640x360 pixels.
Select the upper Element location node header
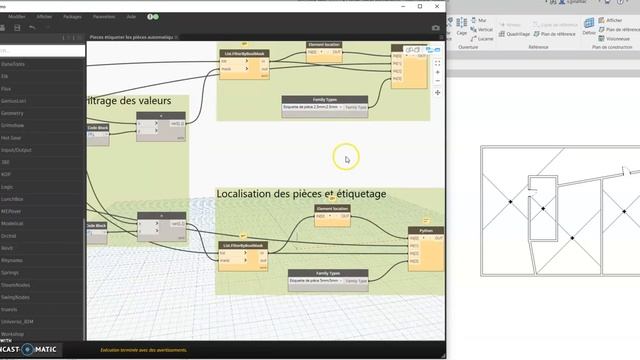tap(324, 44)
